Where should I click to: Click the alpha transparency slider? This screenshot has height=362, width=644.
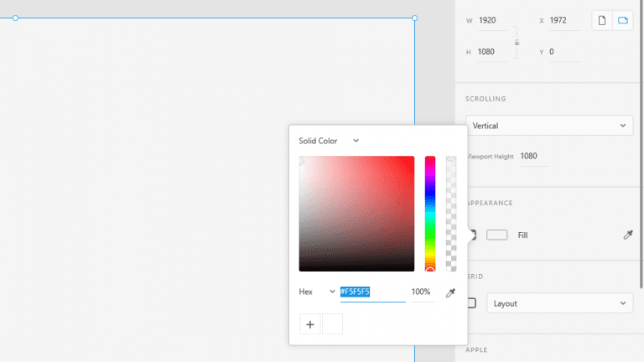(x=451, y=214)
